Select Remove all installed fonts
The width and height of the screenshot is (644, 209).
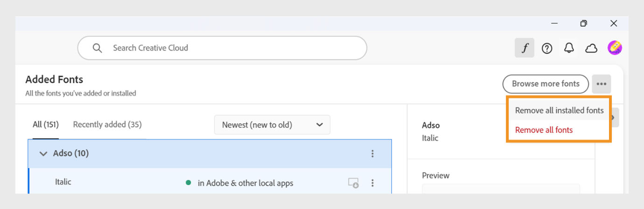point(559,110)
